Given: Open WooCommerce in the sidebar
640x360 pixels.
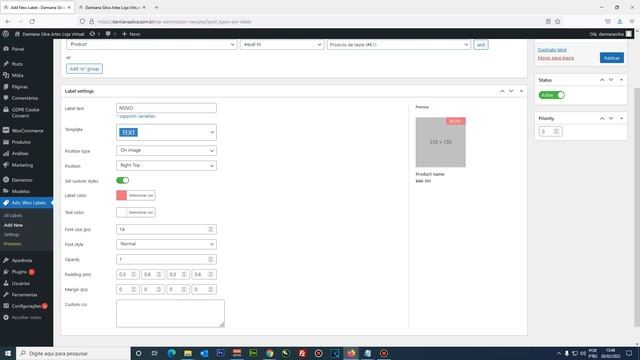Looking at the screenshot, I should [27, 131].
